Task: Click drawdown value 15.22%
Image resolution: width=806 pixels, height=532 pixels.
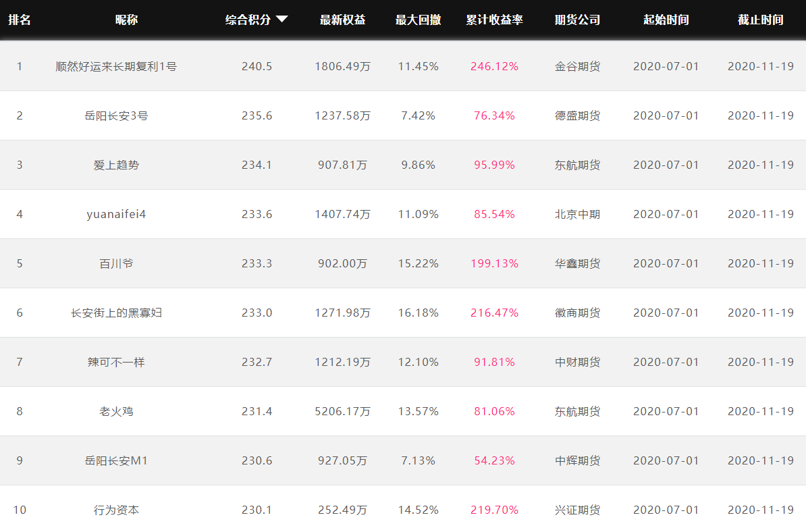Action: tap(419, 264)
